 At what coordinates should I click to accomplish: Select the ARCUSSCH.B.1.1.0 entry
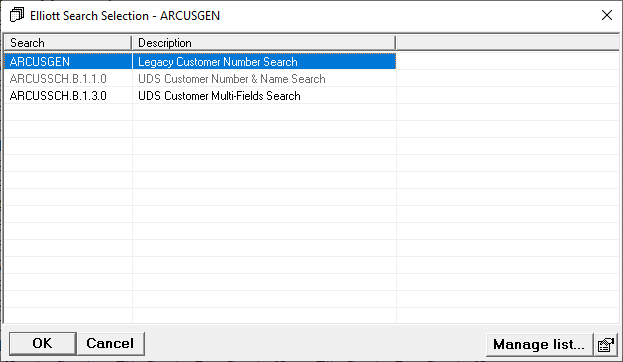pyautogui.click(x=58, y=79)
